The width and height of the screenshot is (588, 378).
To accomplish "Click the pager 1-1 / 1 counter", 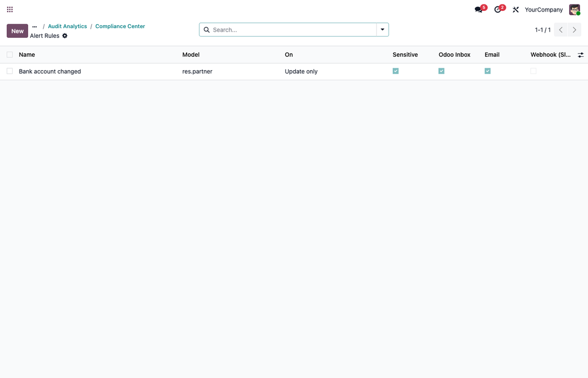I will pyautogui.click(x=543, y=30).
